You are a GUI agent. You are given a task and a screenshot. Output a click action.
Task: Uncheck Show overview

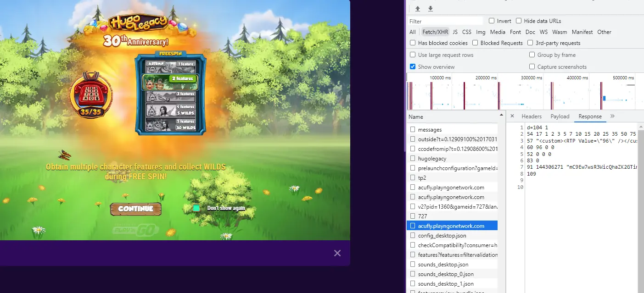[x=413, y=67]
